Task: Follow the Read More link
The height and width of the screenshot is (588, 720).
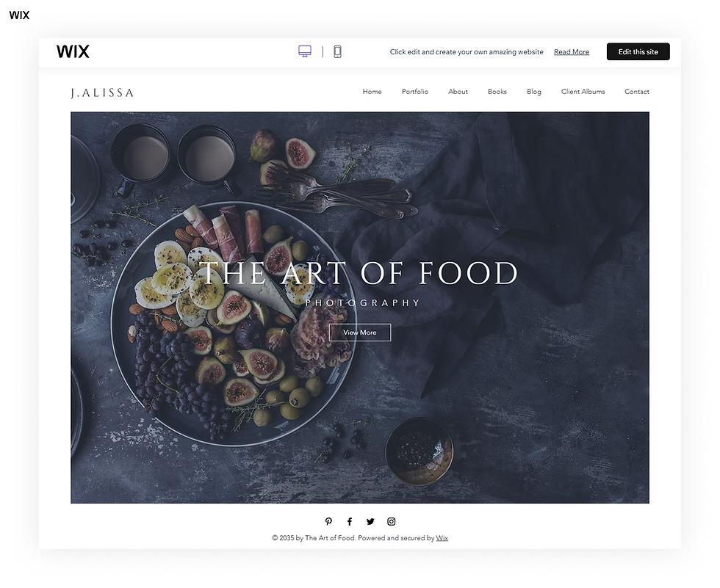Action: [x=572, y=52]
